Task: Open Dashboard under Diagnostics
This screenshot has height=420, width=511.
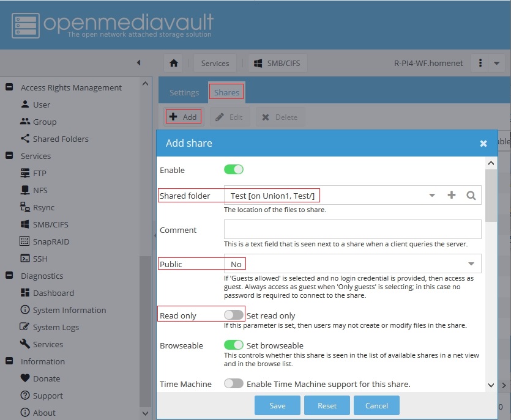Action: pyautogui.click(x=53, y=293)
